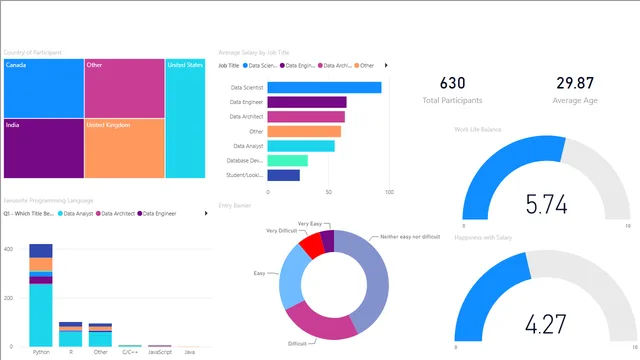Image resolution: width=640 pixels, height=360 pixels.
Task: Click the Java axis label
Action: pyautogui.click(x=190, y=352)
